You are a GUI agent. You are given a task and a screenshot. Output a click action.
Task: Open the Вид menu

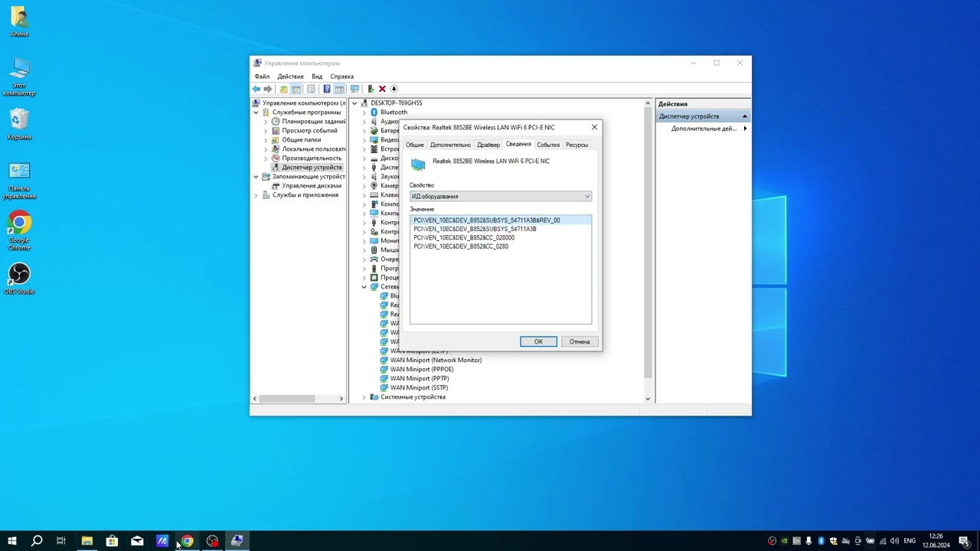coord(317,77)
